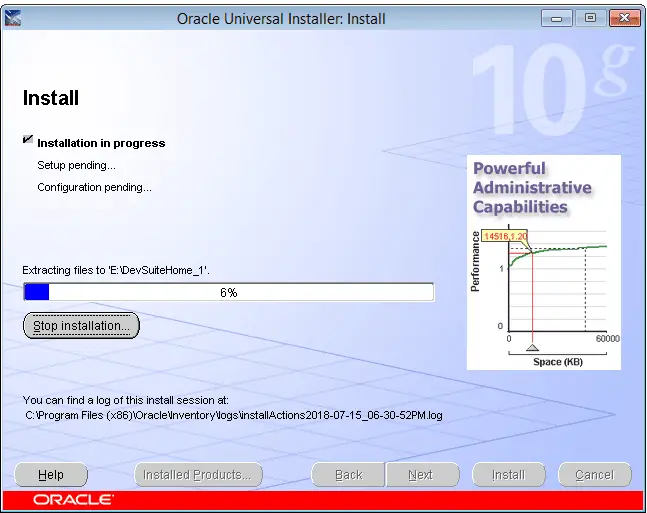Click the triangle marker under the Space axis
The image size is (647, 513).
point(532,347)
